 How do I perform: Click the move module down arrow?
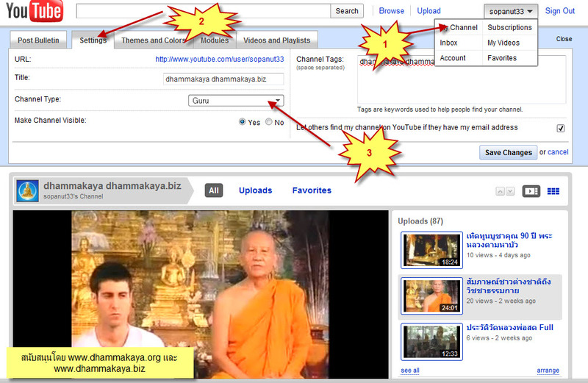point(510,191)
